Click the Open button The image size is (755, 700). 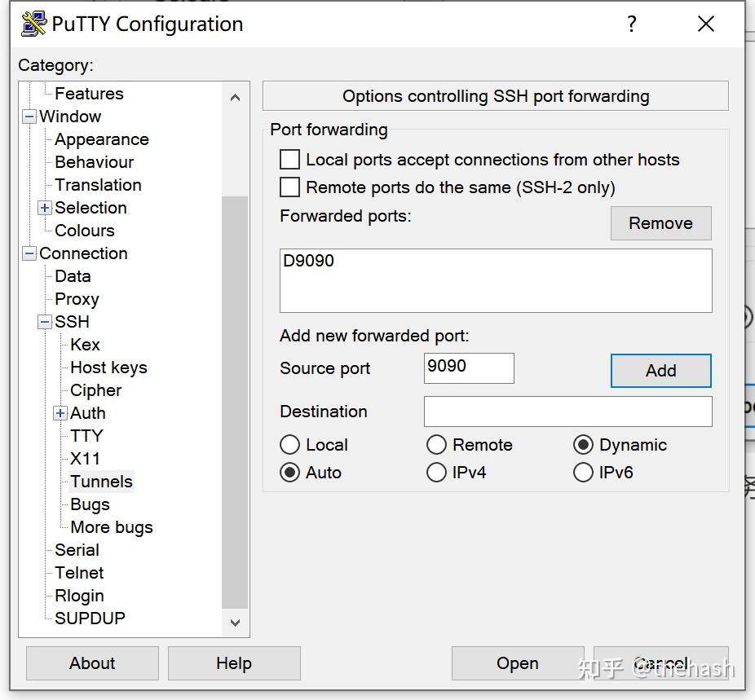(x=518, y=663)
